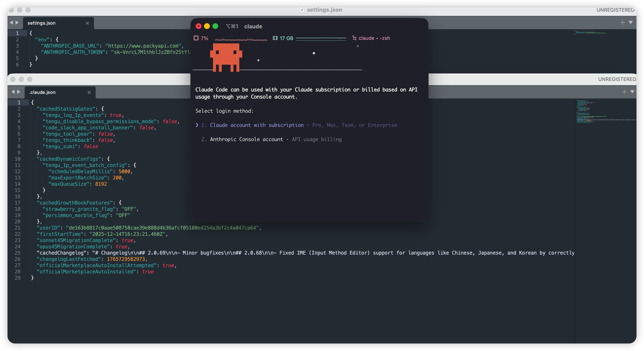Click the settings.json title bar file icon
The image size is (644, 351).
(x=302, y=10)
